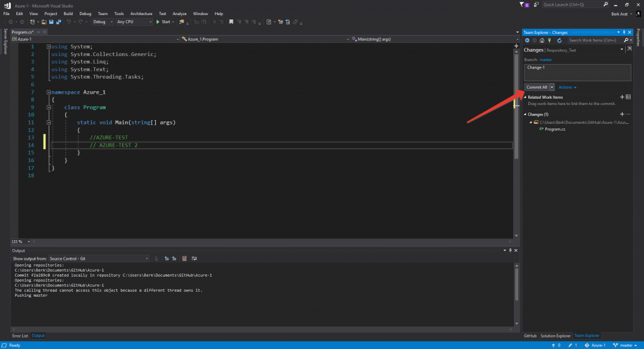This screenshot has height=349, width=644.
Task: Open the Actions dropdown link
Action: click(x=567, y=87)
